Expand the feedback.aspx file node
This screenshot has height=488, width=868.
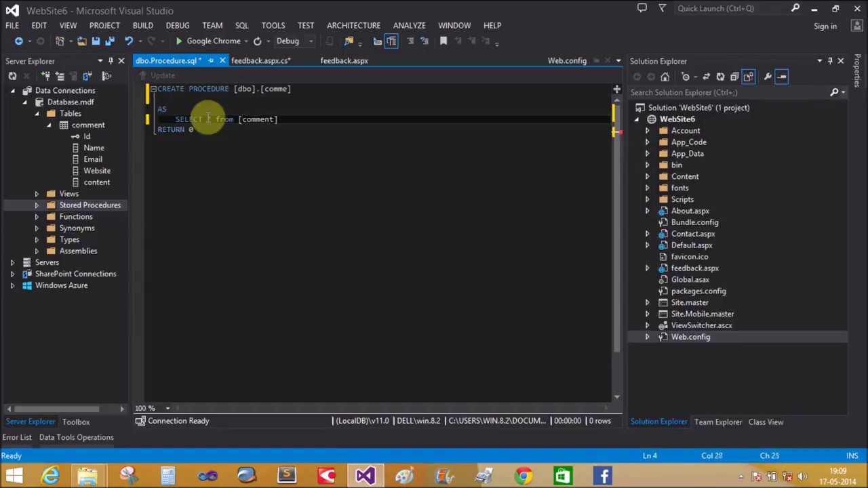click(647, 268)
